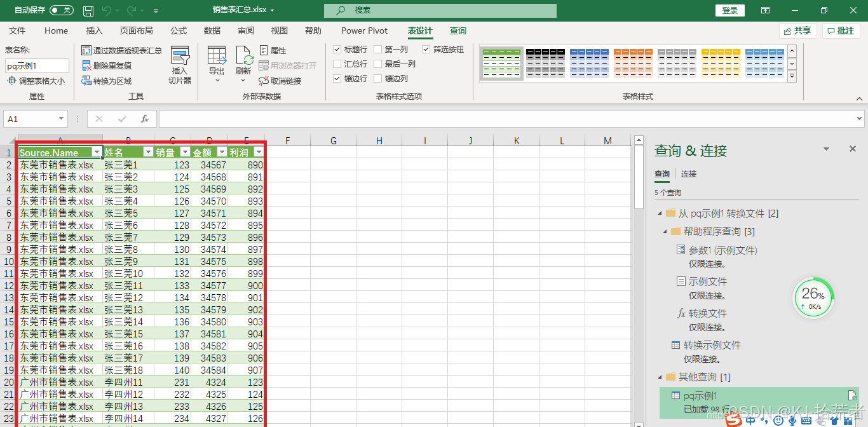Image resolution: width=868 pixels, height=427 pixels.
Task: Select the yellow table style swatch
Action: click(721, 64)
